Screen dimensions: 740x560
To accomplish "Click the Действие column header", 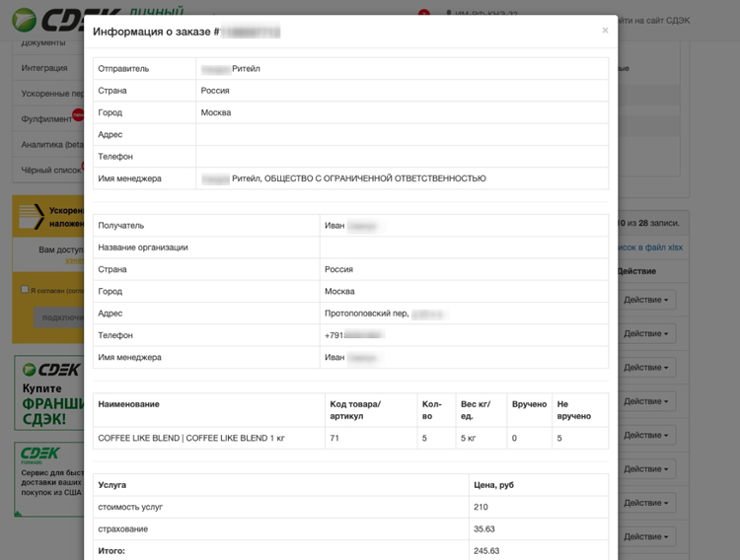I will click(x=636, y=271).
